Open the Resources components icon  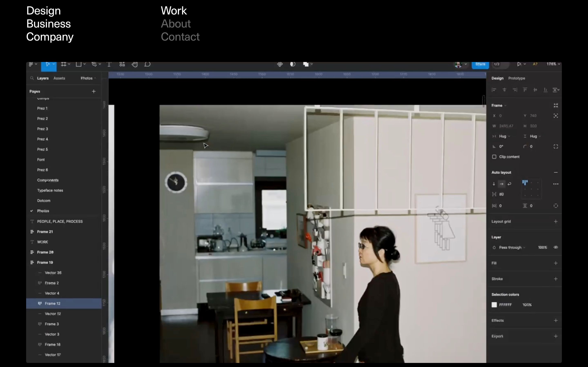tap(122, 64)
